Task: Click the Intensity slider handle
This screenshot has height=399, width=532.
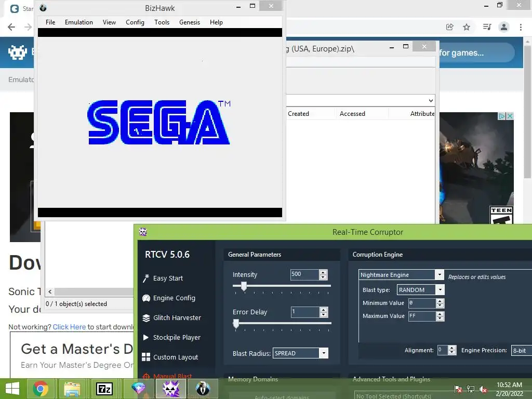Action: (x=244, y=287)
